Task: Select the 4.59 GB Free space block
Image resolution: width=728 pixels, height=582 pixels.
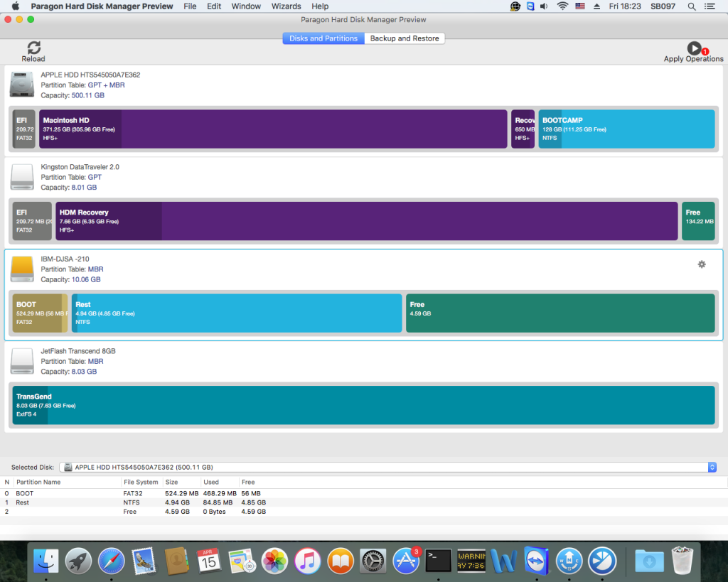Action: pos(560,313)
